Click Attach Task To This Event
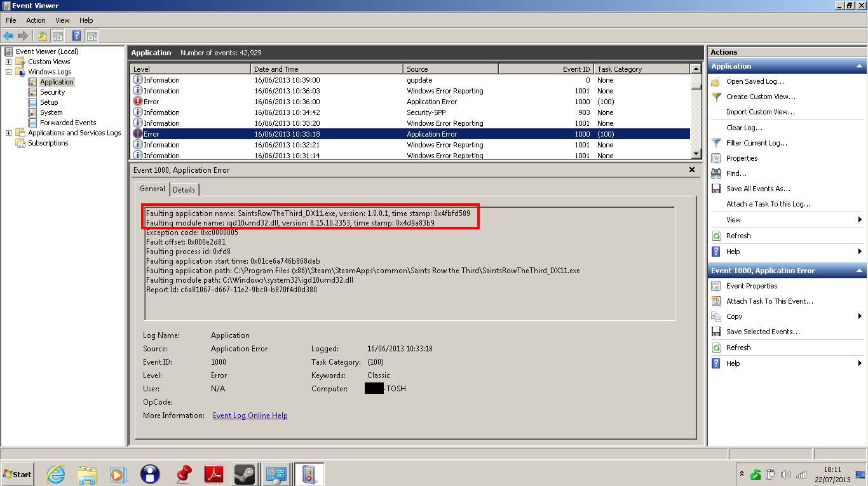 click(x=770, y=301)
